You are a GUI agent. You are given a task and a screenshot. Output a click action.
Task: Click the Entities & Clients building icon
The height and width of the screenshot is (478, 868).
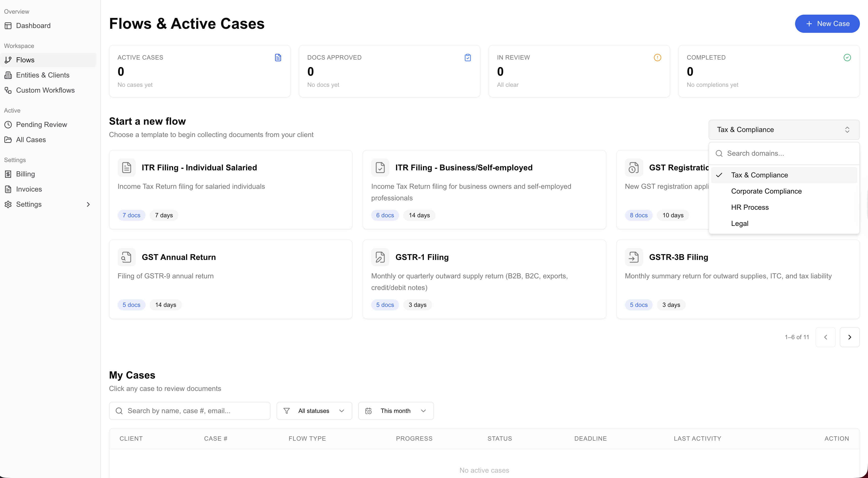pyautogui.click(x=8, y=75)
